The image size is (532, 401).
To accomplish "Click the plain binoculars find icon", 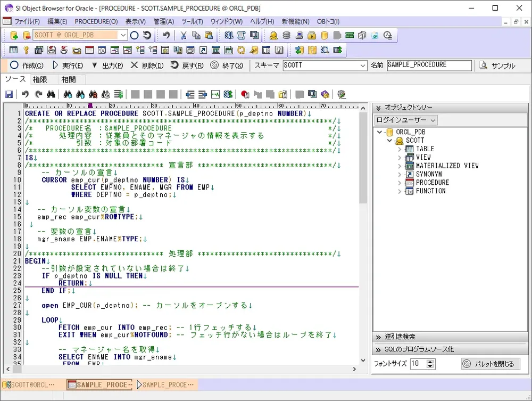I will 51,94.
